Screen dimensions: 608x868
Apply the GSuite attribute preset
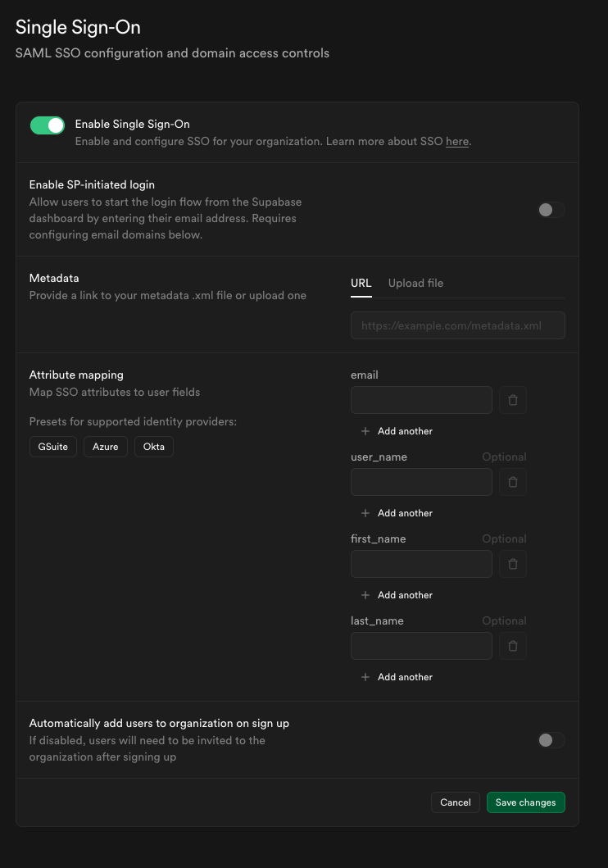(53, 447)
